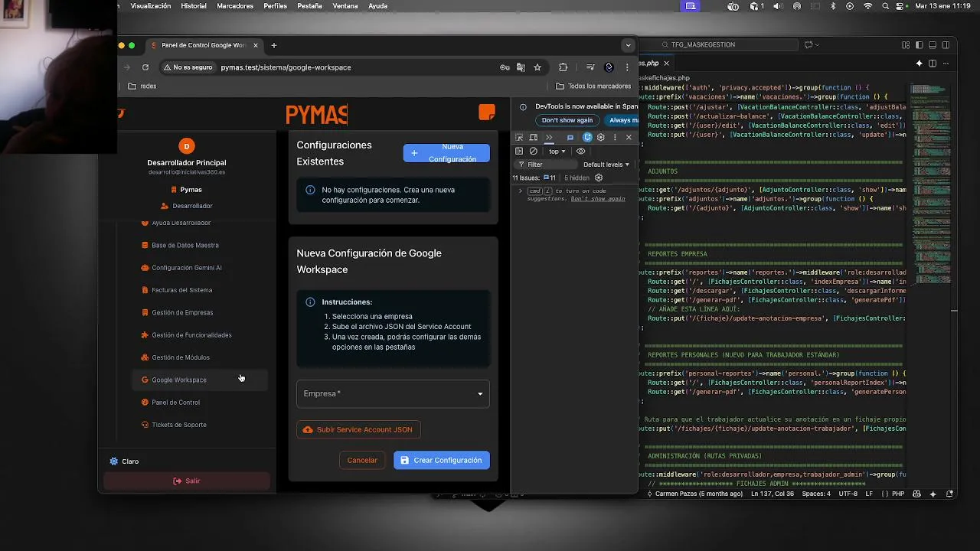The image size is (980, 551).
Task: Open redes bookmark folder
Action: click(x=142, y=86)
